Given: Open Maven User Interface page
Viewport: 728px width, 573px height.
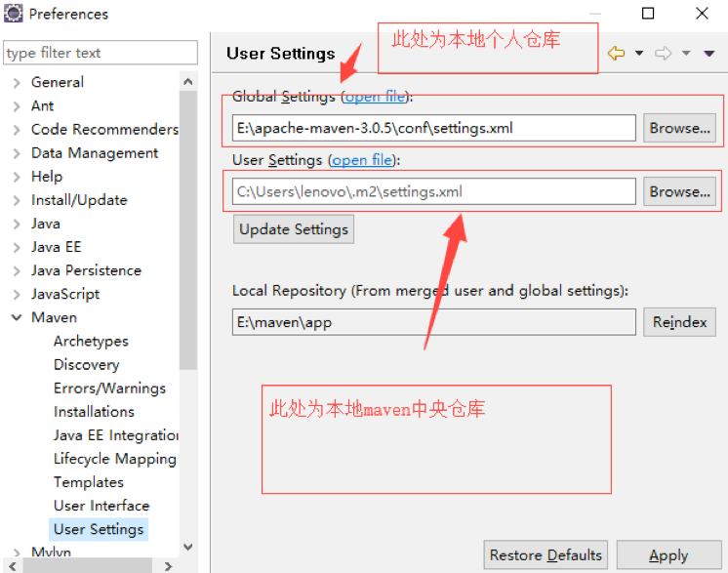Looking at the screenshot, I should (x=101, y=506).
